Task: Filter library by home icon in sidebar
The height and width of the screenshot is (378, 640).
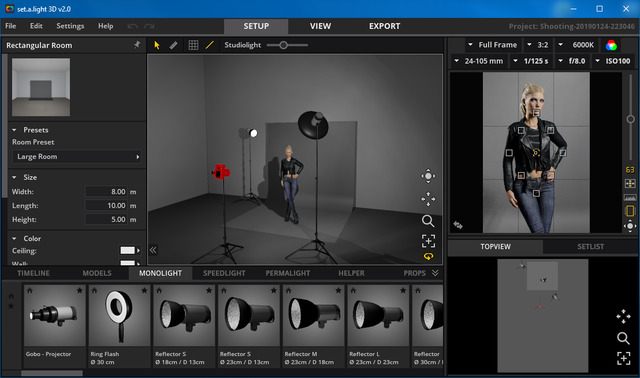Action: coord(11,296)
